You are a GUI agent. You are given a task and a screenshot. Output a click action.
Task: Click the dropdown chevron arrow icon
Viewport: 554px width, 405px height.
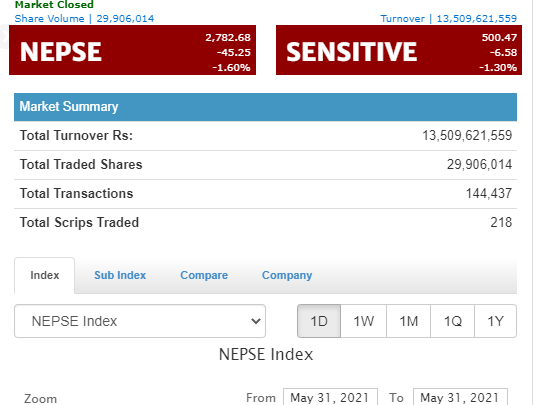(256, 321)
